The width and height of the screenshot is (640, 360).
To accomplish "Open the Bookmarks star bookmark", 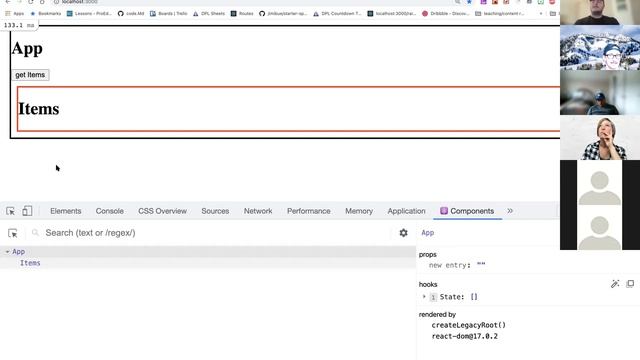I will tap(46, 13).
